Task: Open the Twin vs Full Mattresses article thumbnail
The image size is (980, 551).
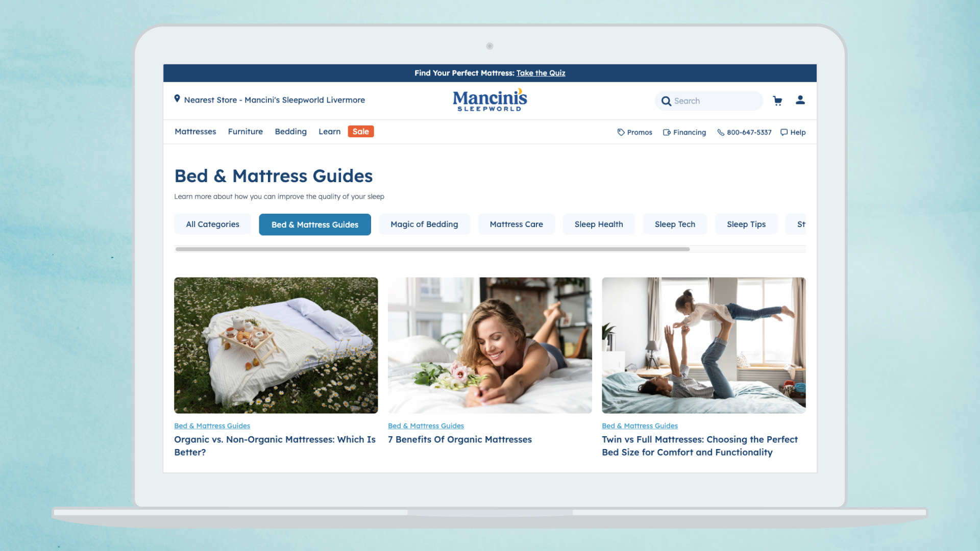Action: coord(703,345)
